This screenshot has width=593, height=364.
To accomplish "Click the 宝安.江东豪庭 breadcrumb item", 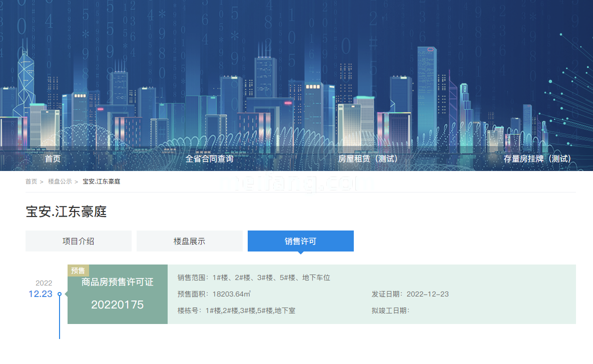I will [x=101, y=181].
